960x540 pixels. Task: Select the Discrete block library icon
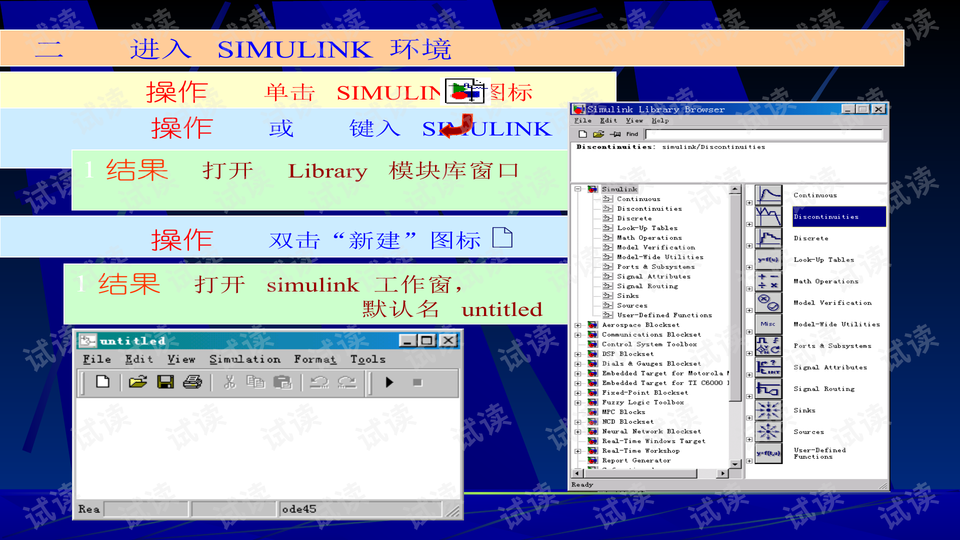pyautogui.click(x=768, y=238)
